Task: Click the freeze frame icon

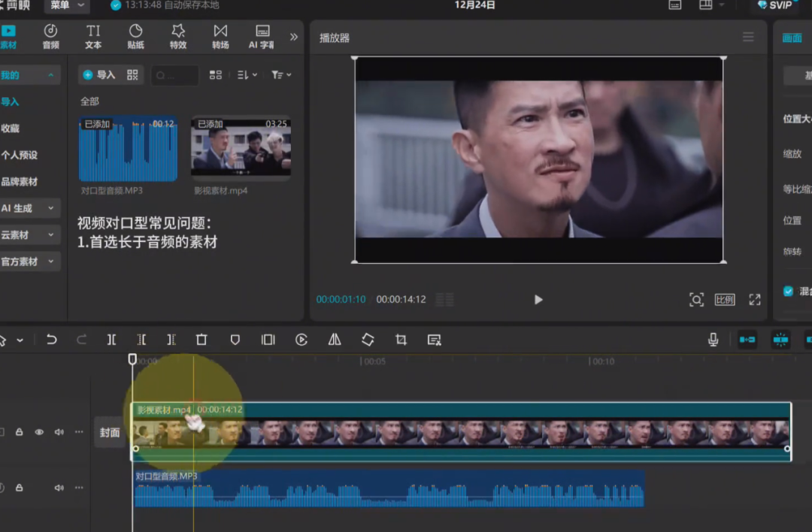Action: point(268,340)
